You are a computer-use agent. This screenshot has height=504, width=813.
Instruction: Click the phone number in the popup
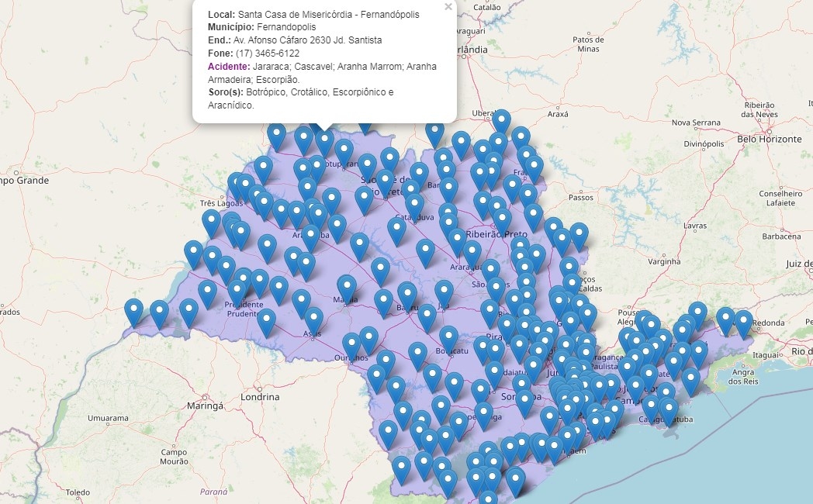click(267, 53)
